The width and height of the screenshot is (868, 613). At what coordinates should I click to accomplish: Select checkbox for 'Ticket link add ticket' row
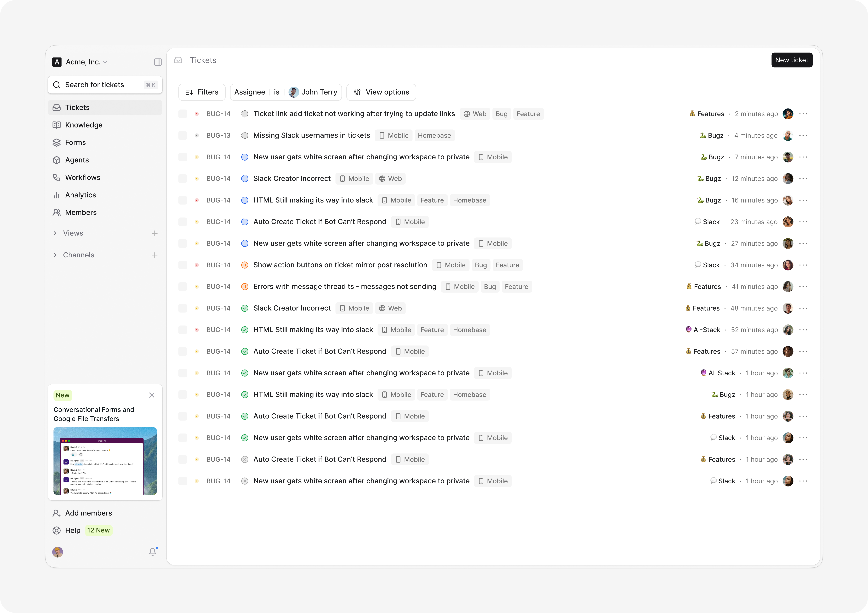tap(183, 114)
